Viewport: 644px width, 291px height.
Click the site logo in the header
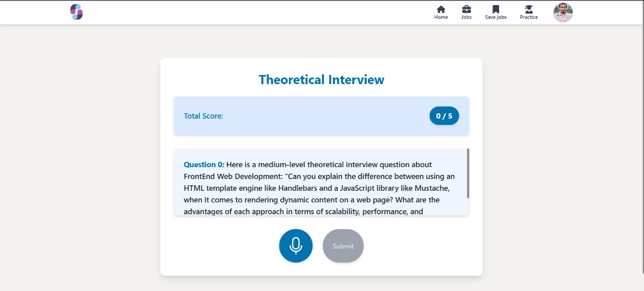click(76, 12)
